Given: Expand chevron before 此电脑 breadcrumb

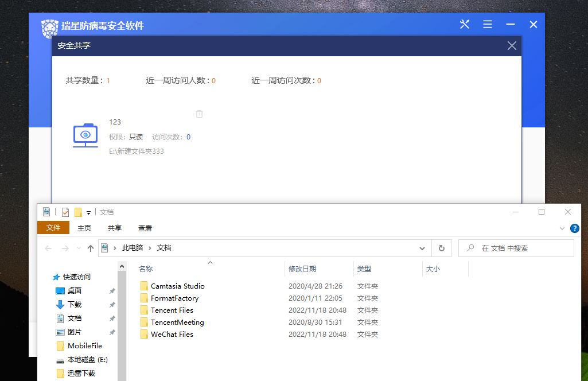Looking at the screenshot, I should coord(115,248).
